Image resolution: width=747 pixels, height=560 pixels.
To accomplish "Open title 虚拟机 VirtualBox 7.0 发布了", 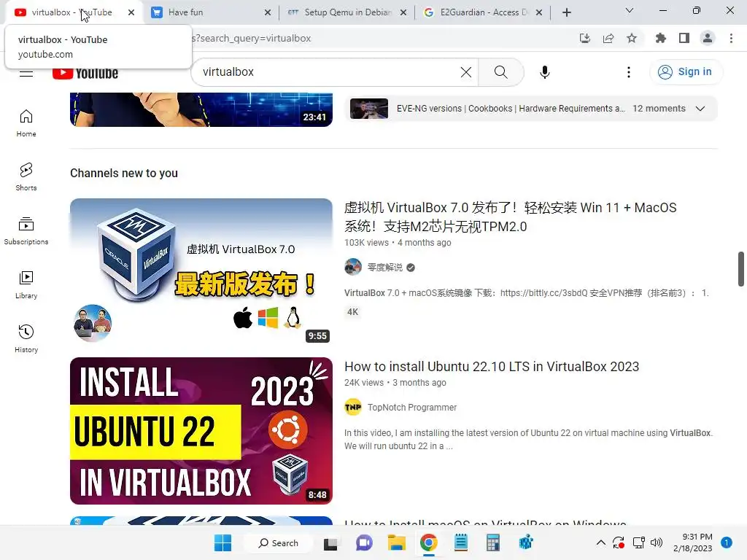I will [x=510, y=217].
